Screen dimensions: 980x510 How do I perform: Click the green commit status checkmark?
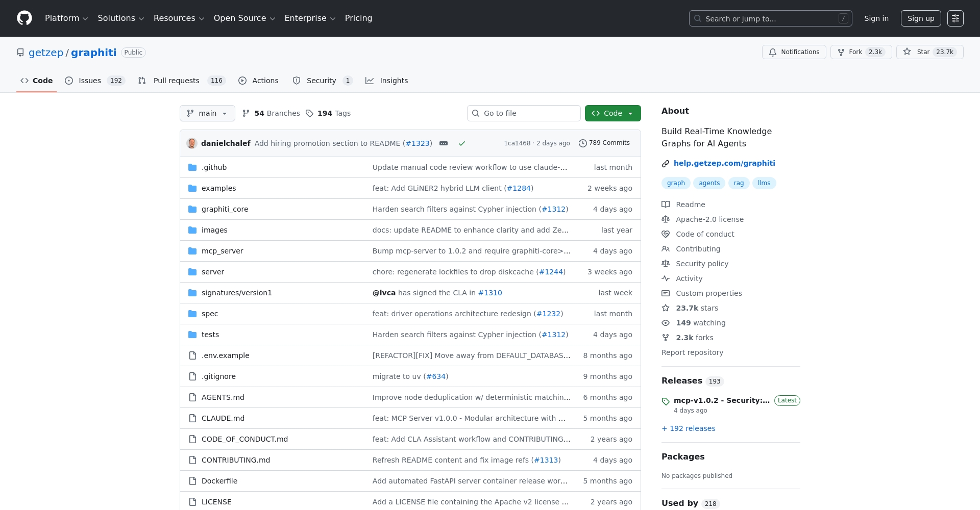click(x=462, y=143)
